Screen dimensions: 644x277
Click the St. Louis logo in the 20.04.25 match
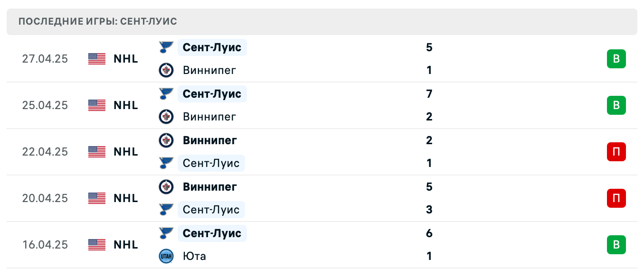coord(166,210)
